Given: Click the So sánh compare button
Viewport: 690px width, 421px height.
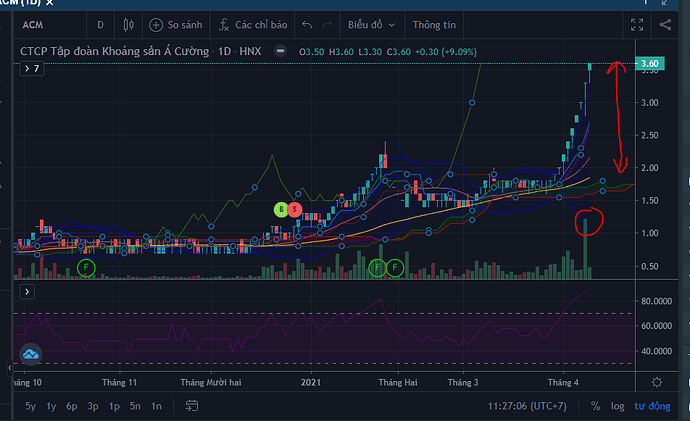Looking at the screenshot, I should pyautogui.click(x=177, y=24).
